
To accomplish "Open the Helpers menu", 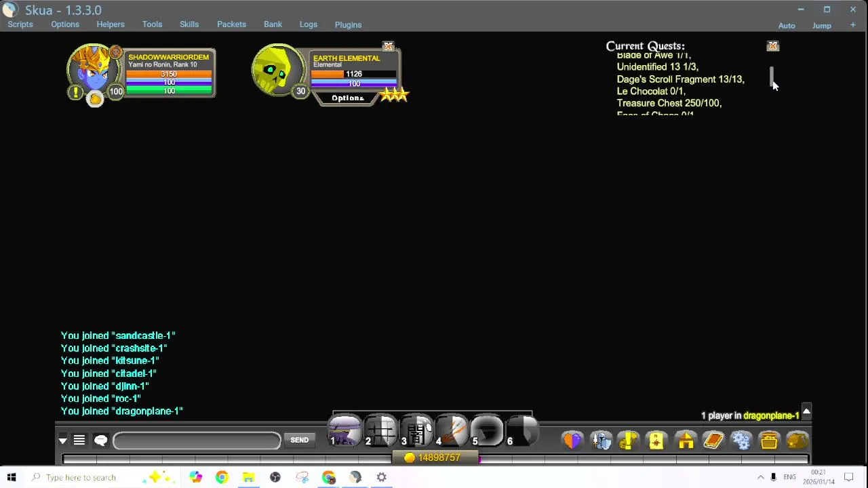I will click(111, 24).
